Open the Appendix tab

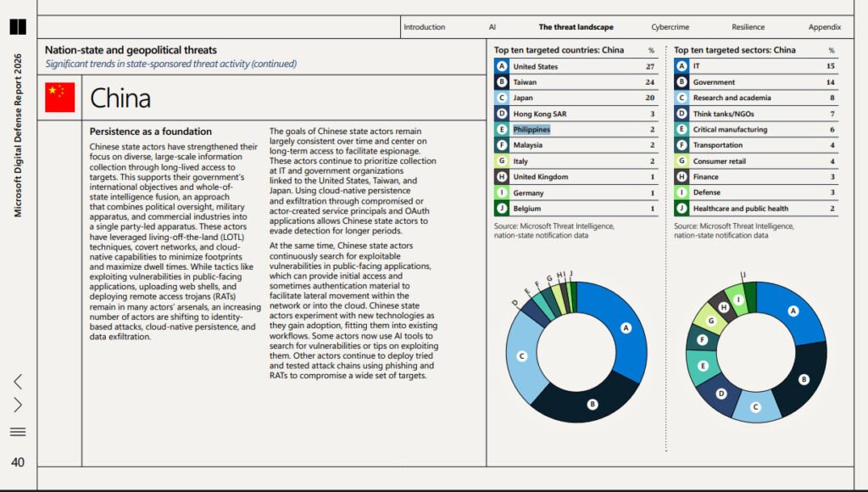tap(824, 27)
